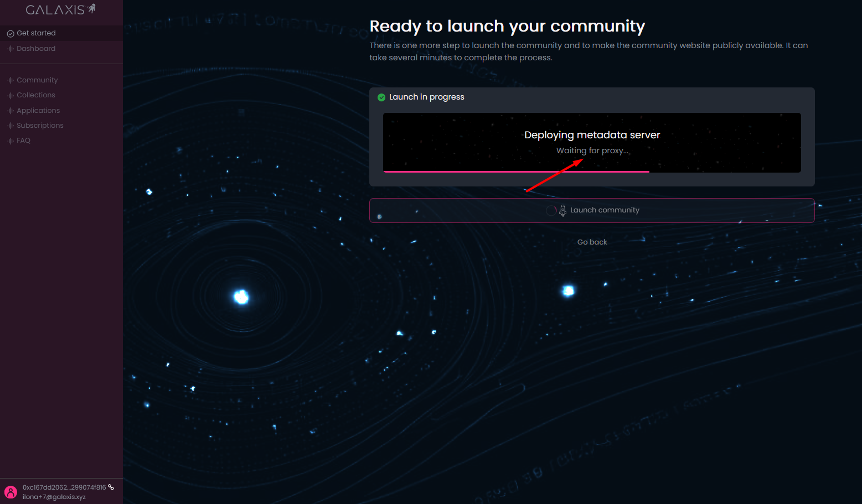Click the chain link icon beside wallet address
862x504 pixels.
click(x=111, y=487)
